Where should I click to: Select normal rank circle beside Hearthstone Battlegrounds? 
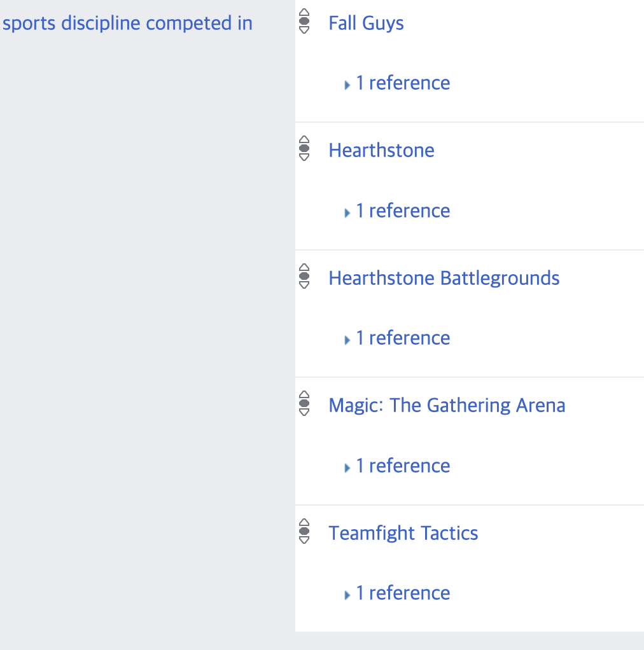pos(304,276)
